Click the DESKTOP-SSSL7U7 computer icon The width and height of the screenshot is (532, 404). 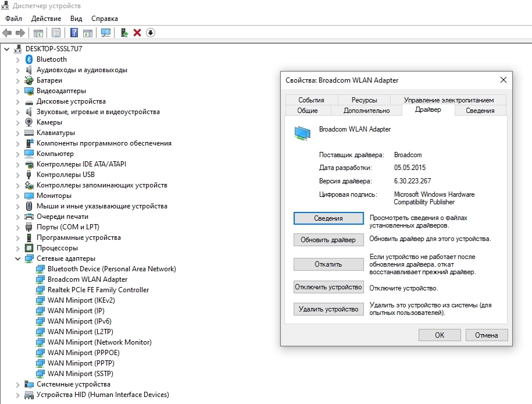tap(18, 48)
